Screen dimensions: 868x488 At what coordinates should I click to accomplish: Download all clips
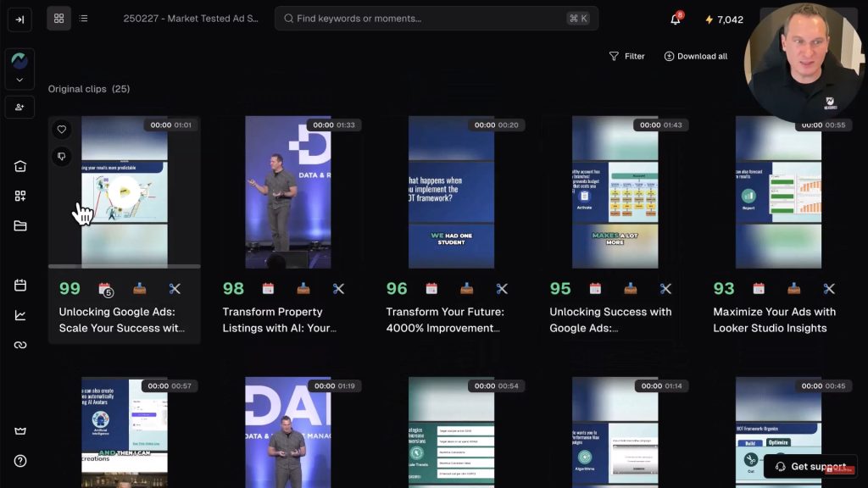pyautogui.click(x=695, y=56)
